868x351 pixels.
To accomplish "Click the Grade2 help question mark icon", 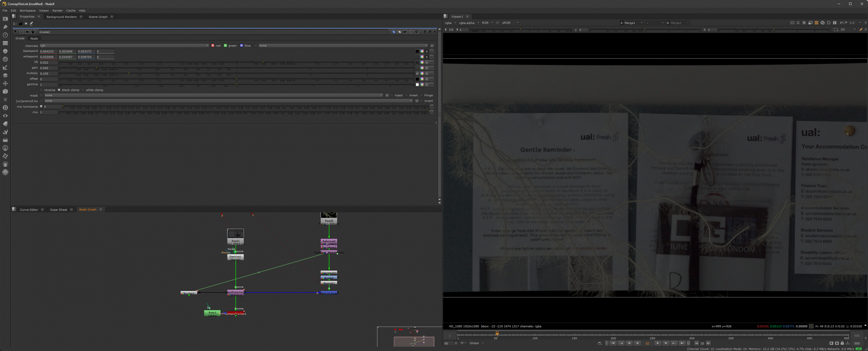I will (x=425, y=32).
